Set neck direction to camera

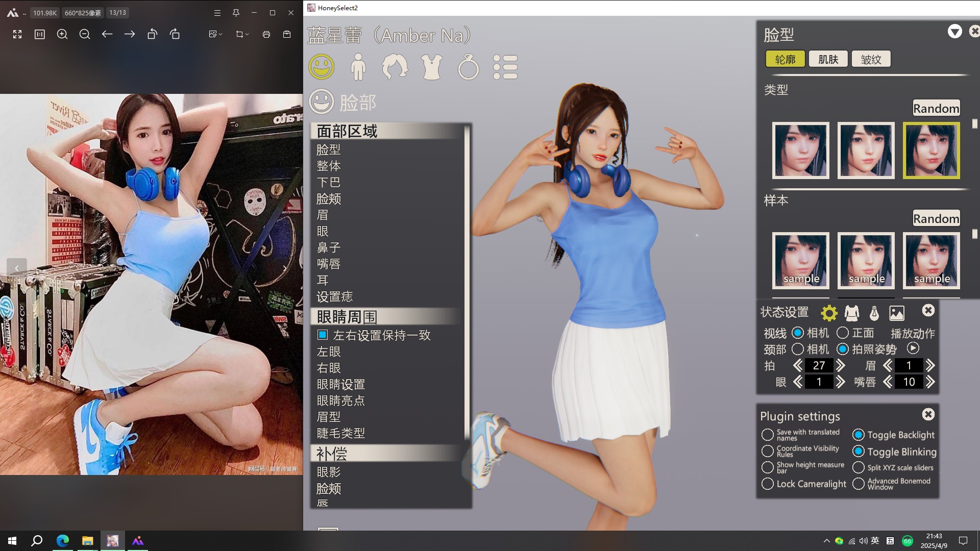coord(798,349)
